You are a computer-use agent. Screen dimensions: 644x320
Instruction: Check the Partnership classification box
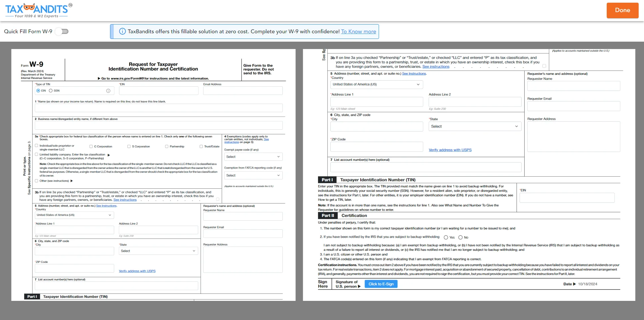pos(166,146)
